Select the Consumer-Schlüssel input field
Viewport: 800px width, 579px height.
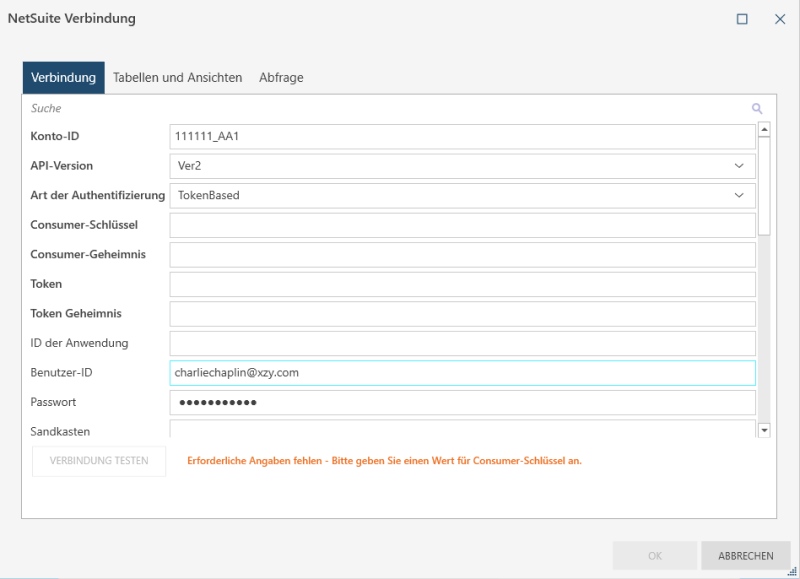(x=462, y=225)
